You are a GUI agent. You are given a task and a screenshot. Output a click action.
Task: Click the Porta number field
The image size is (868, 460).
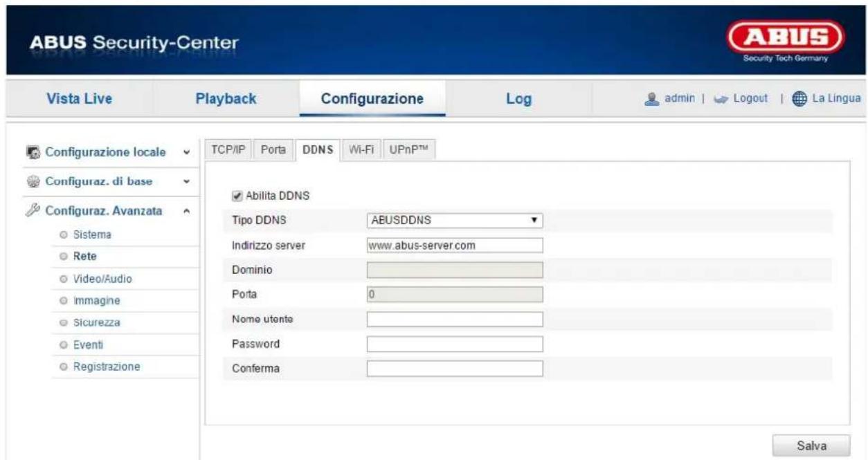pos(454,295)
